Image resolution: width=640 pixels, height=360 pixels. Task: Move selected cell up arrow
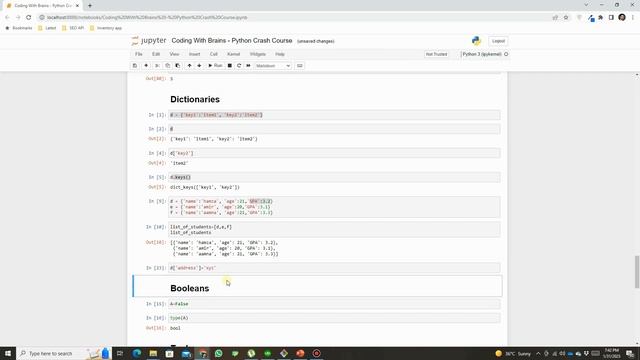pyautogui.click(x=189, y=66)
